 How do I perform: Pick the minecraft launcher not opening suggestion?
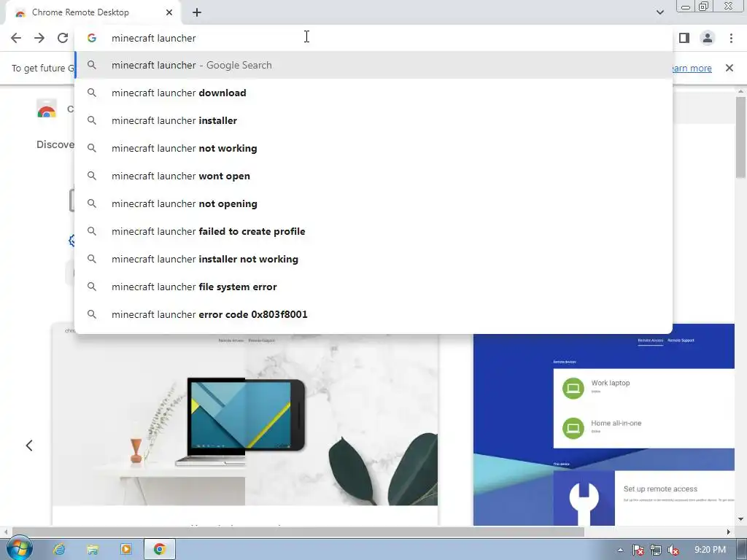pyautogui.click(x=373, y=203)
